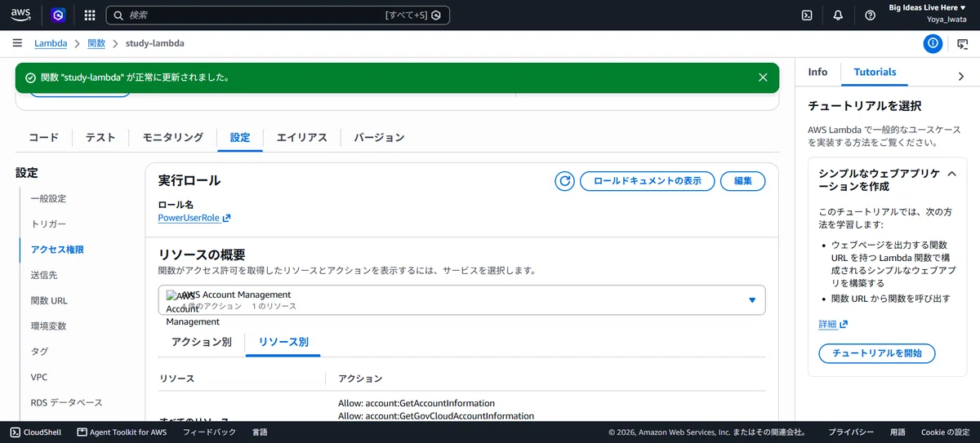Open Agent Toolkit for AWS in footer
This screenshot has width=980, height=443.
(x=121, y=432)
